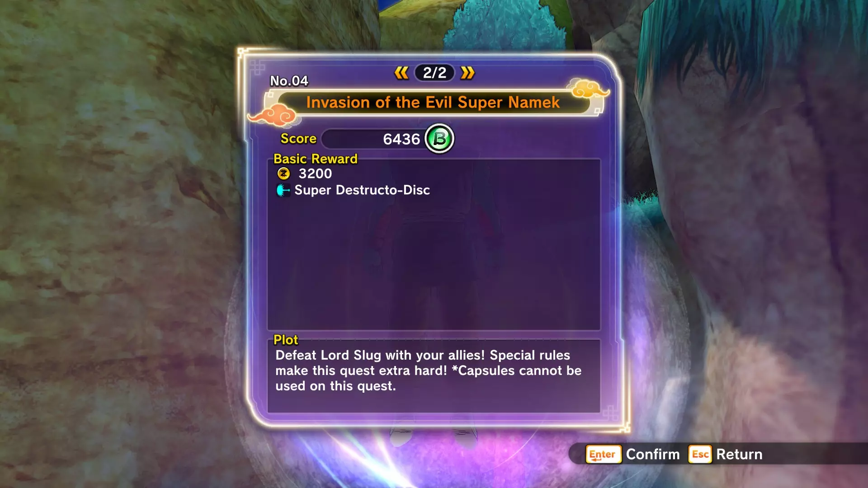Click the Return button label
This screenshot has width=868, height=488.
(x=739, y=454)
